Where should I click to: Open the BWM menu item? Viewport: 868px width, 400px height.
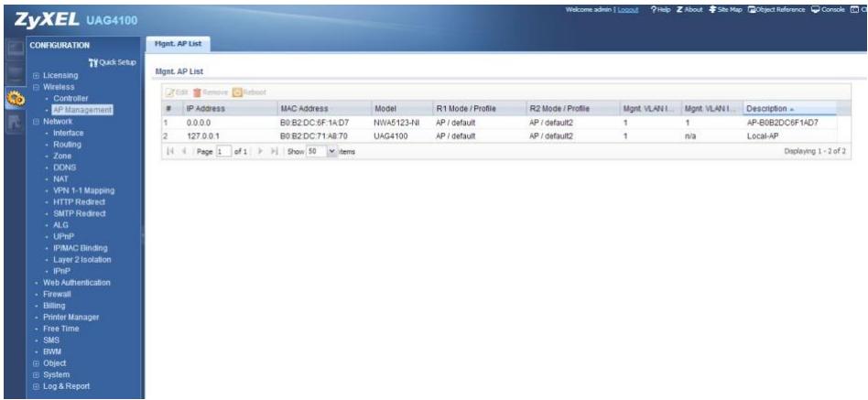click(x=52, y=351)
